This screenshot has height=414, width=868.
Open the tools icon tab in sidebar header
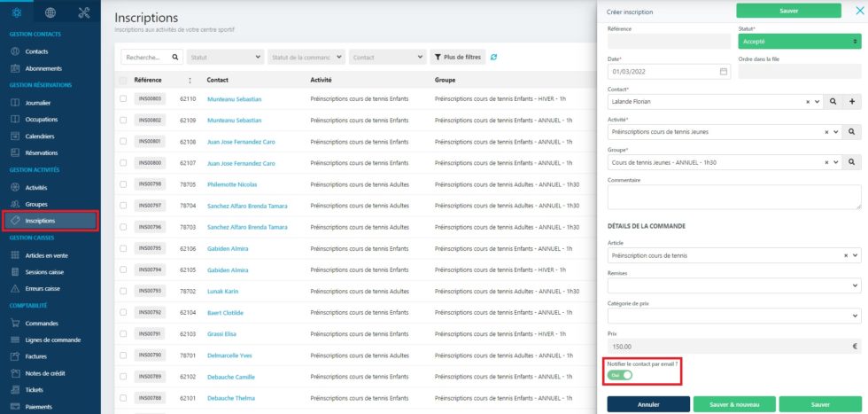coord(84,12)
